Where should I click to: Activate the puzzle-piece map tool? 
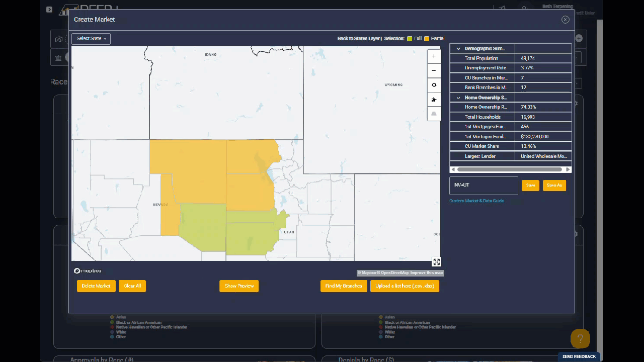click(x=434, y=100)
